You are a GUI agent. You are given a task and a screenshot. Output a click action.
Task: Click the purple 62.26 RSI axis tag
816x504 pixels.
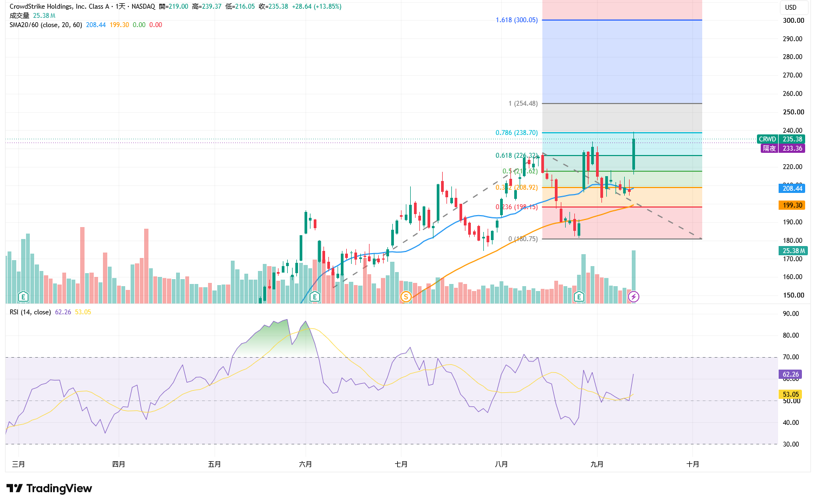click(791, 374)
